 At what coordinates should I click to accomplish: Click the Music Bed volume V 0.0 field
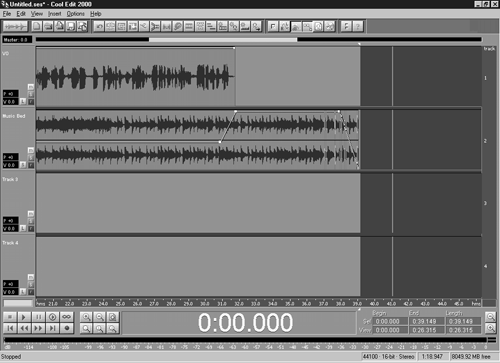point(11,165)
